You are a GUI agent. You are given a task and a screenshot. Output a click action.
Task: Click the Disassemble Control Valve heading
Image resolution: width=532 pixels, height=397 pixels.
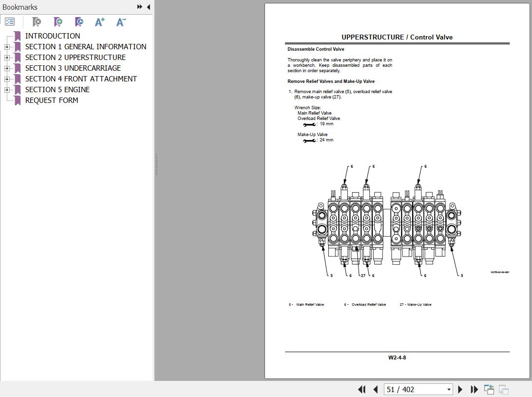pyautogui.click(x=316, y=49)
